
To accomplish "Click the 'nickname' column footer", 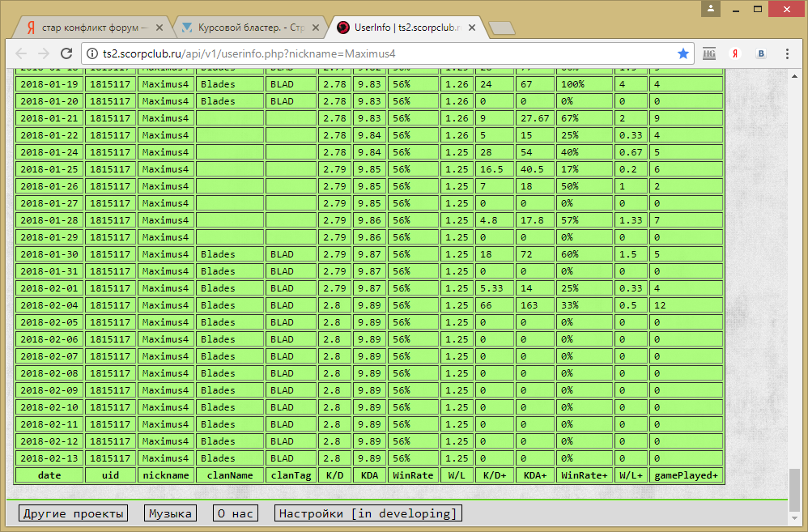I will coord(166,475).
